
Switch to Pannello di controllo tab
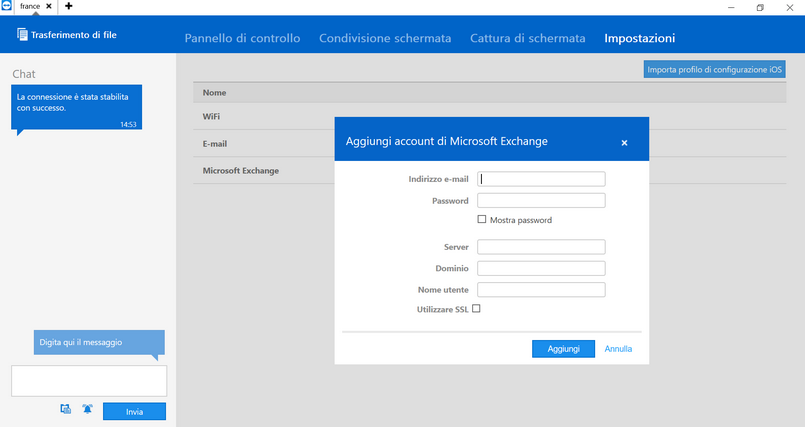click(242, 38)
